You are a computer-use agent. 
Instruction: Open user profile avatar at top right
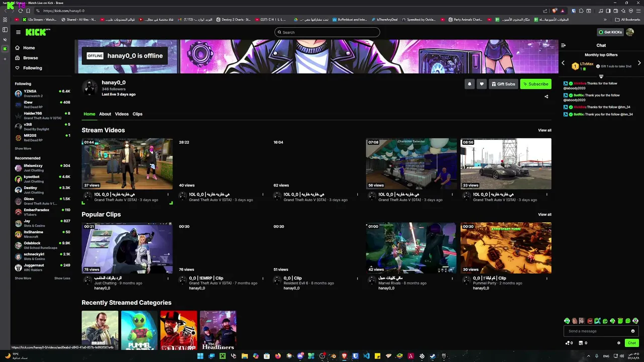[630, 32]
